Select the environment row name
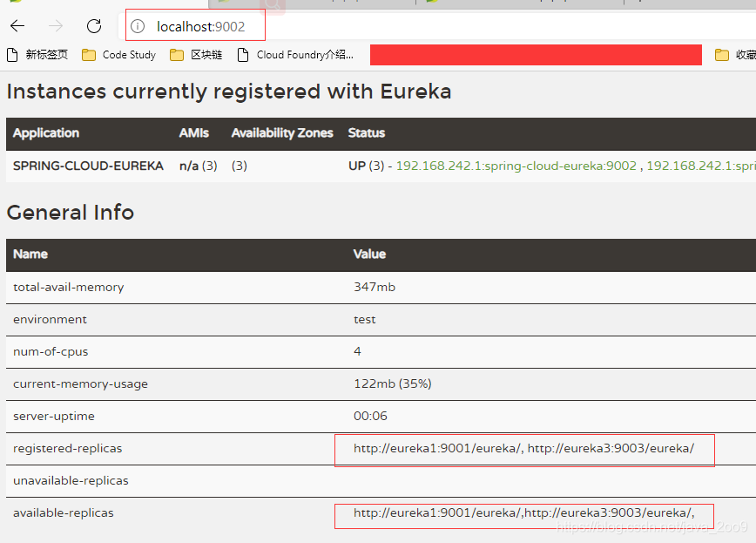756x543 pixels. [x=51, y=319]
